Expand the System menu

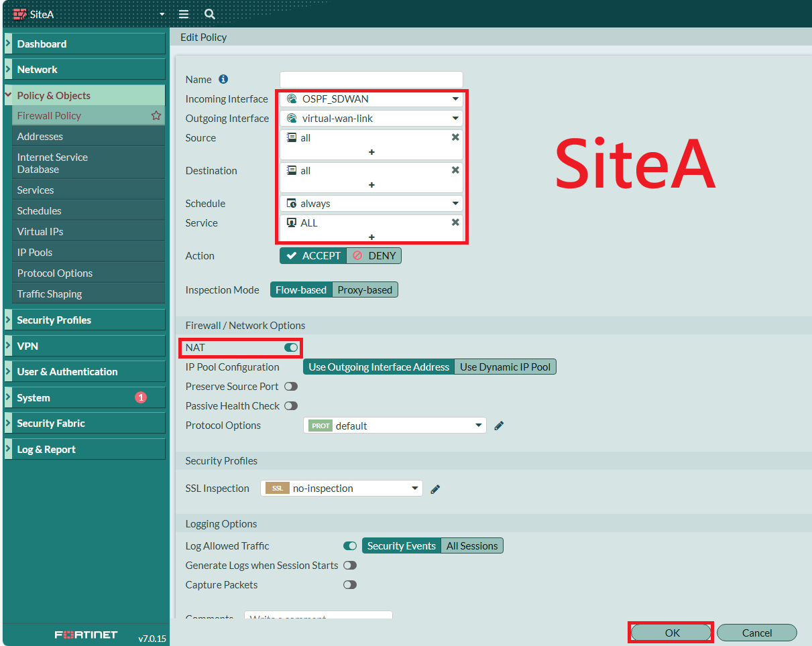click(84, 397)
